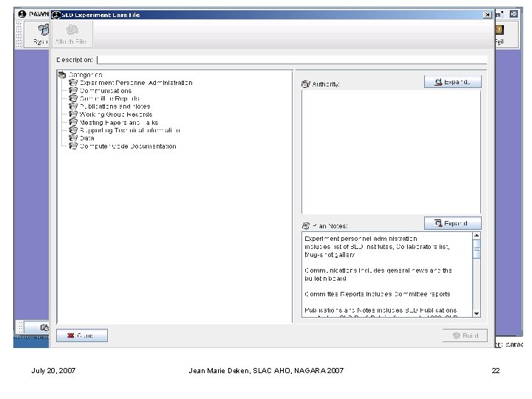Select the Communications category
The width and height of the screenshot is (532, 399).
[x=106, y=91]
